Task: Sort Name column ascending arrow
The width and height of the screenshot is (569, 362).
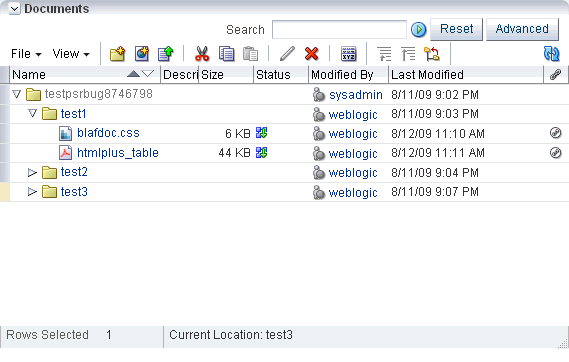Action: tap(133, 74)
